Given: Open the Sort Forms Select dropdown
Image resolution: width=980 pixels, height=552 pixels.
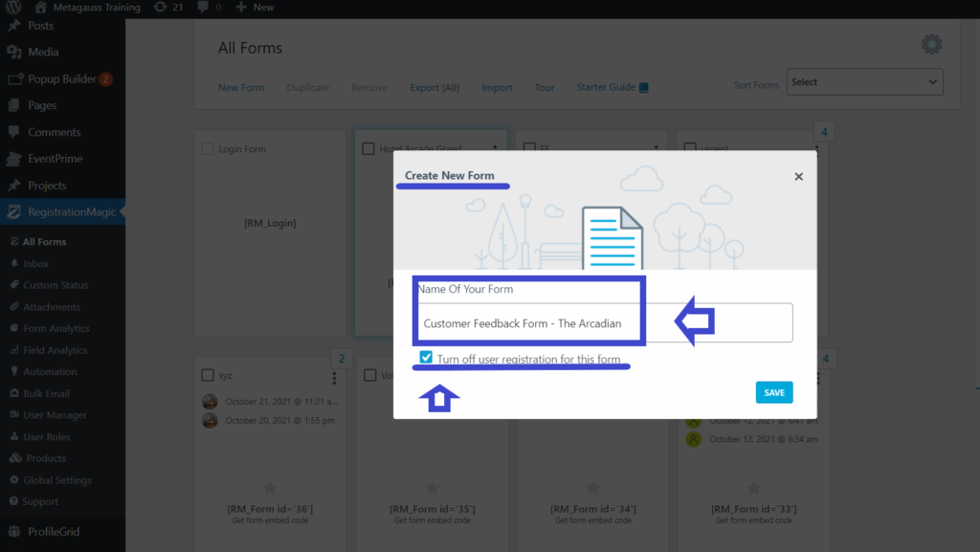Looking at the screenshot, I should pyautogui.click(x=863, y=81).
